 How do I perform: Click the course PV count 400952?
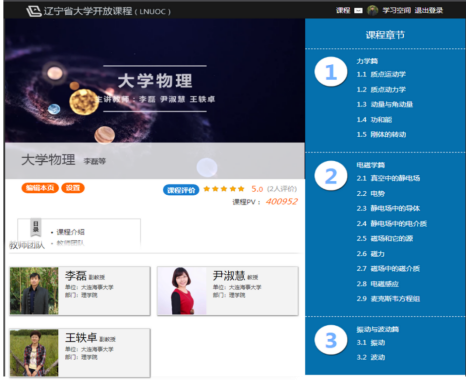click(x=282, y=202)
